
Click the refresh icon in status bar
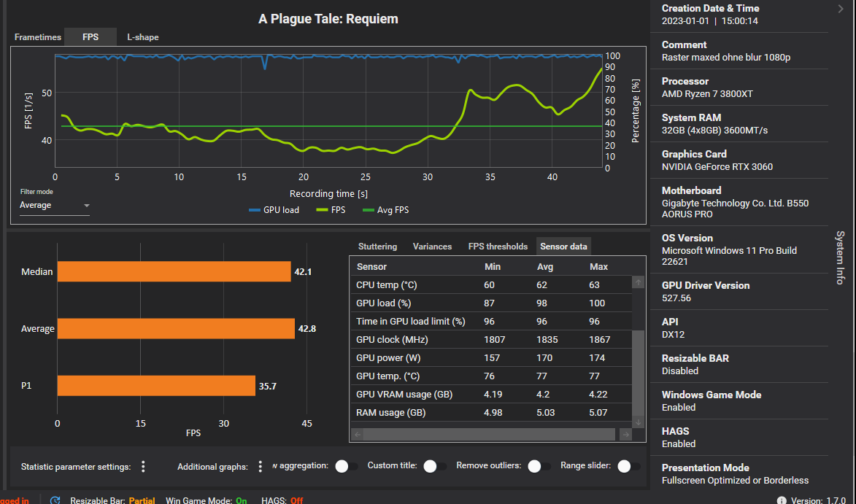55,500
